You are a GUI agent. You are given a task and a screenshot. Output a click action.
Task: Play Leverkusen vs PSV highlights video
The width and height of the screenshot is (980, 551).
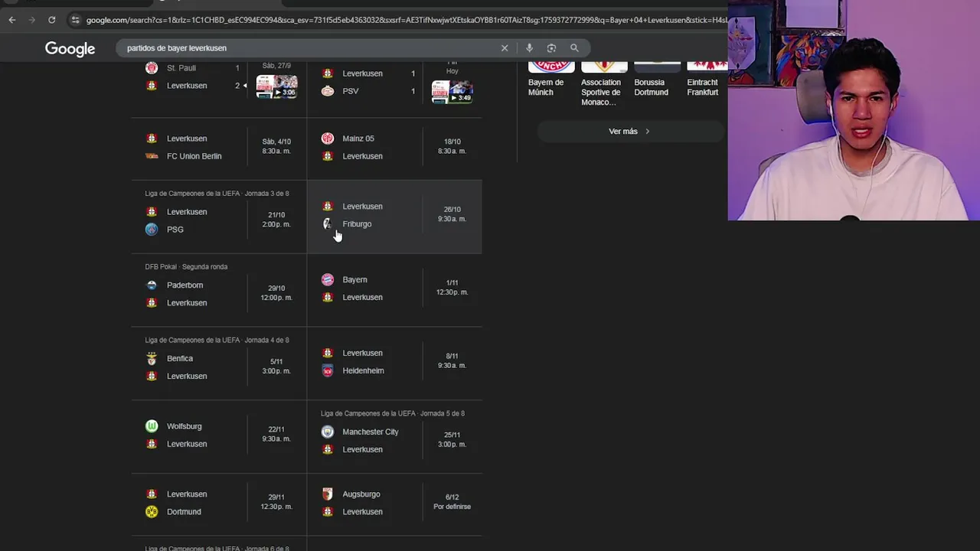pyautogui.click(x=452, y=92)
